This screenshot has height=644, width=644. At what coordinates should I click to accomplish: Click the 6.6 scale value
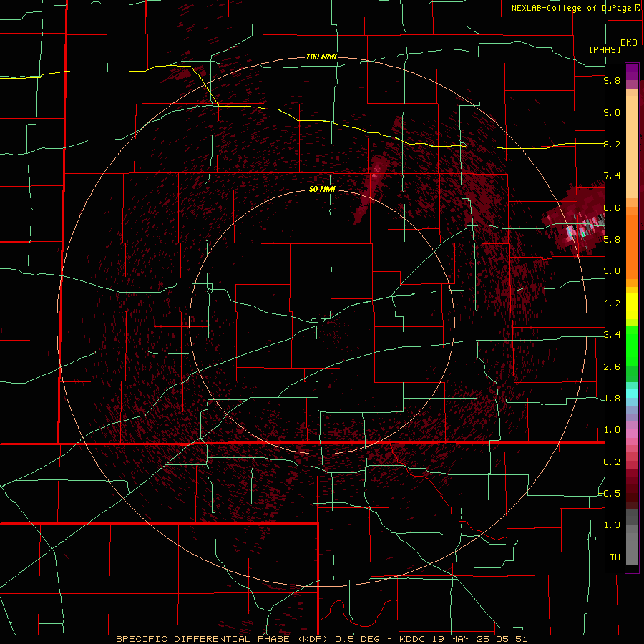click(612, 208)
